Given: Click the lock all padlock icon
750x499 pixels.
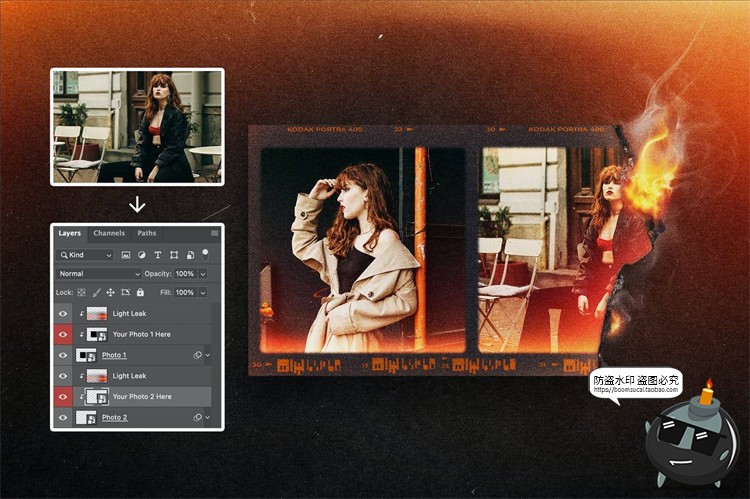Looking at the screenshot, I should [140, 292].
